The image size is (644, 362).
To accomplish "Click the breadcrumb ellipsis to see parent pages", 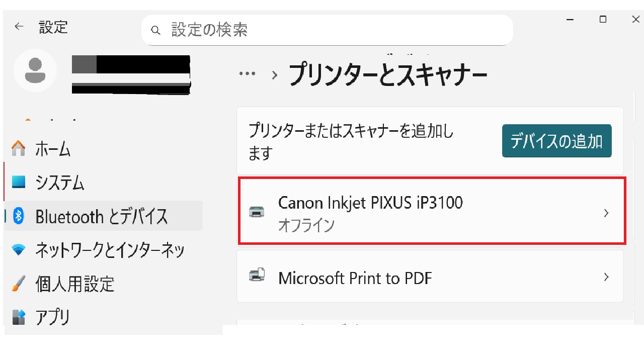I will point(247,73).
